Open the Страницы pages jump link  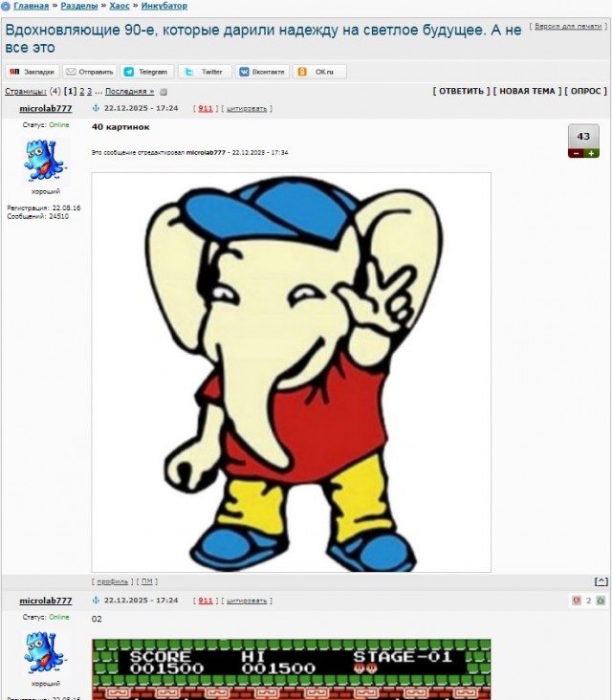pyautogui.click(x=26, y=91)
